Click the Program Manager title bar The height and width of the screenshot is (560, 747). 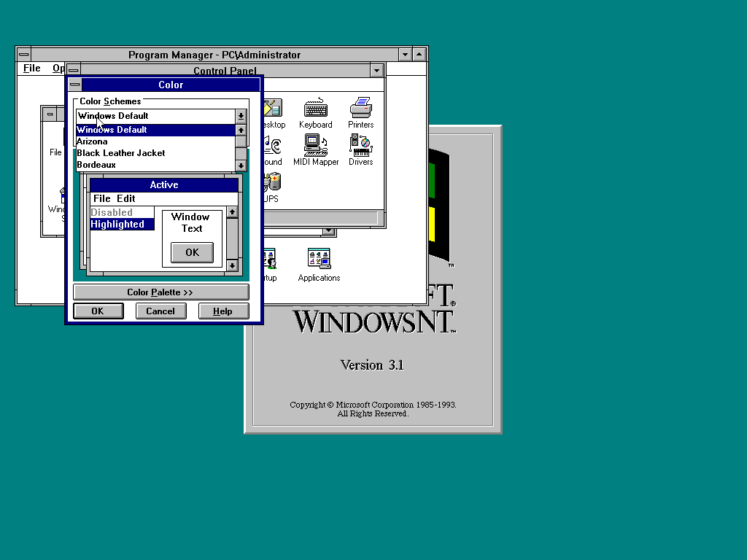coord(214,54)
